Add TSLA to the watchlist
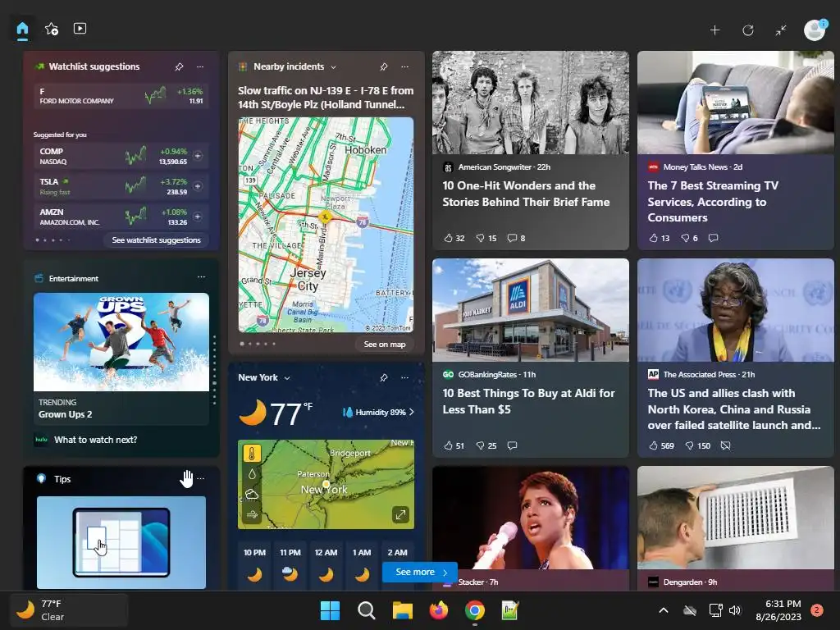 (198, 186)
